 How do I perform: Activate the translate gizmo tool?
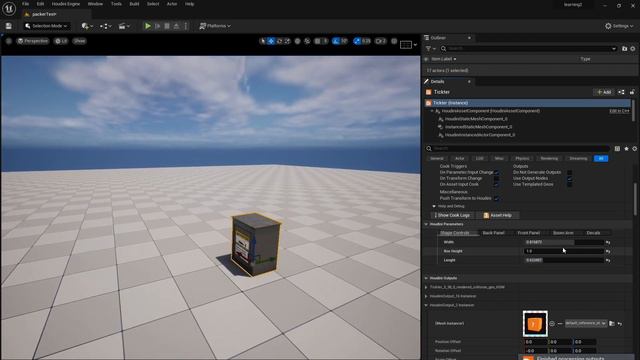271,41
